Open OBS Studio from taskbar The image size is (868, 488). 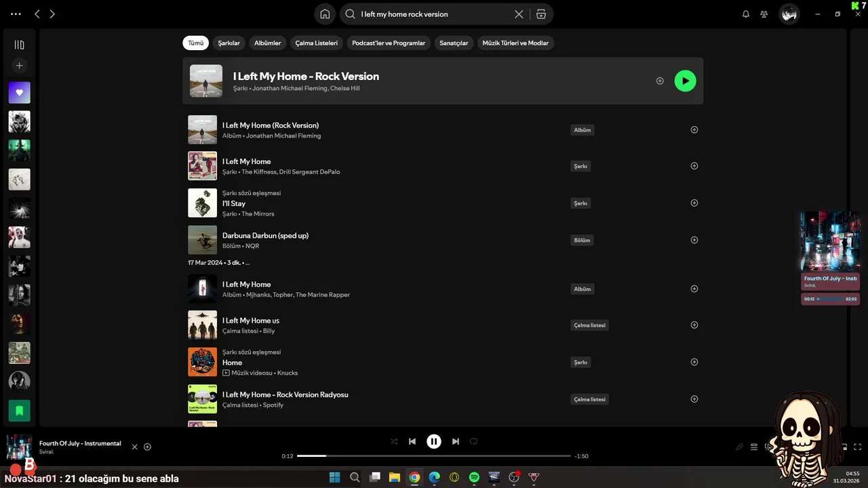pos(514,477)
